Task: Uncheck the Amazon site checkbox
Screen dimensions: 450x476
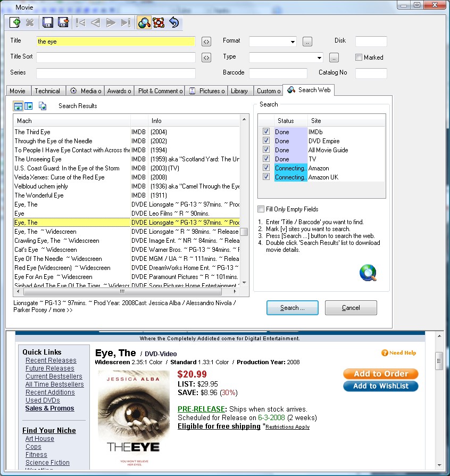Action: pyautogui.click(x=266, y=168)
